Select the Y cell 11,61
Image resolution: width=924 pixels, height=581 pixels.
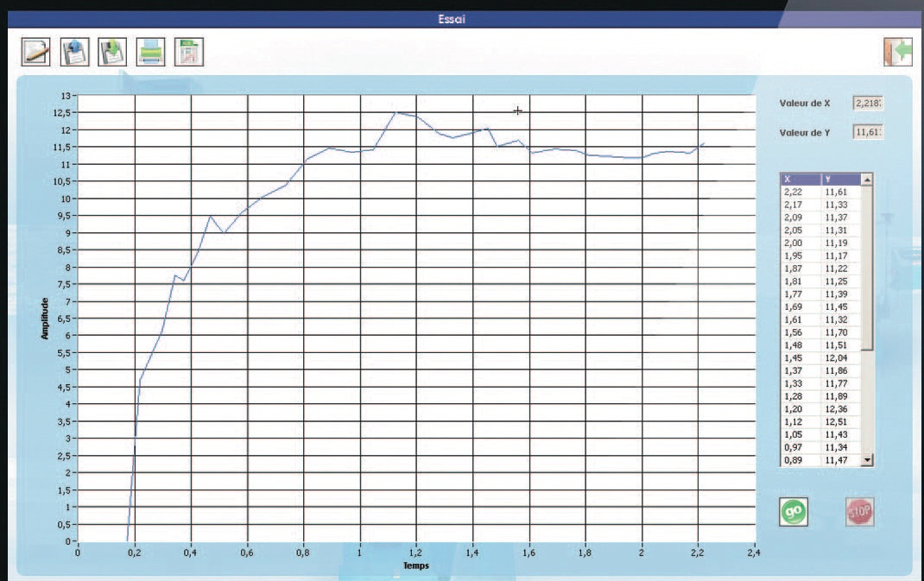coord(841,193)
